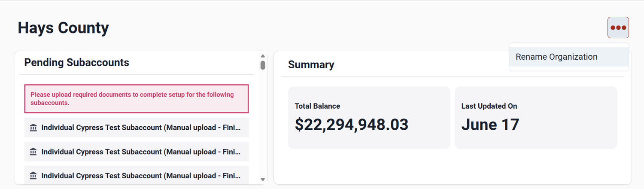Click the Total Balance label
This screenshot has width=644, height=189.
pyautogui.click(x=317, y=106)
